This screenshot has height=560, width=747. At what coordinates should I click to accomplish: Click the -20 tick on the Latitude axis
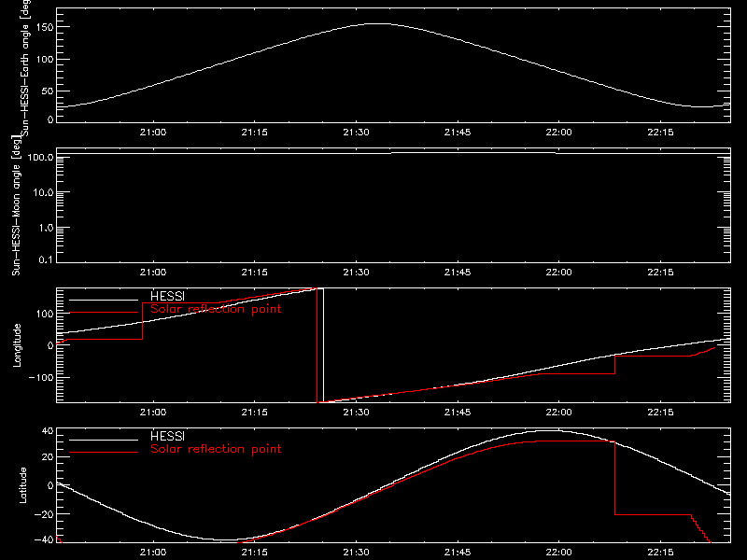pos(44,514)
